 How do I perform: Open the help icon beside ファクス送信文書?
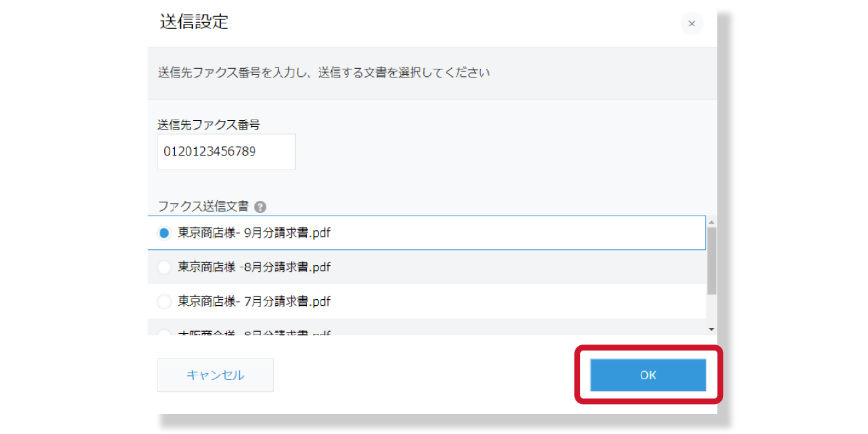pyautogui.click(x=260, y=206)
